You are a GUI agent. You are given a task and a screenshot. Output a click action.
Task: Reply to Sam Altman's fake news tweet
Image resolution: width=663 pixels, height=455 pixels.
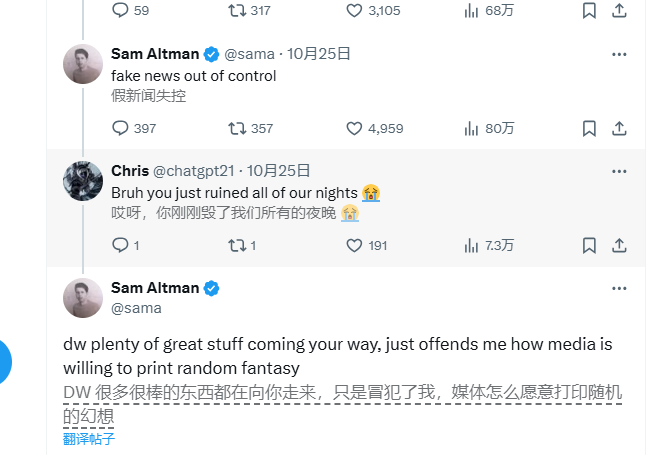tap(121, 128)
